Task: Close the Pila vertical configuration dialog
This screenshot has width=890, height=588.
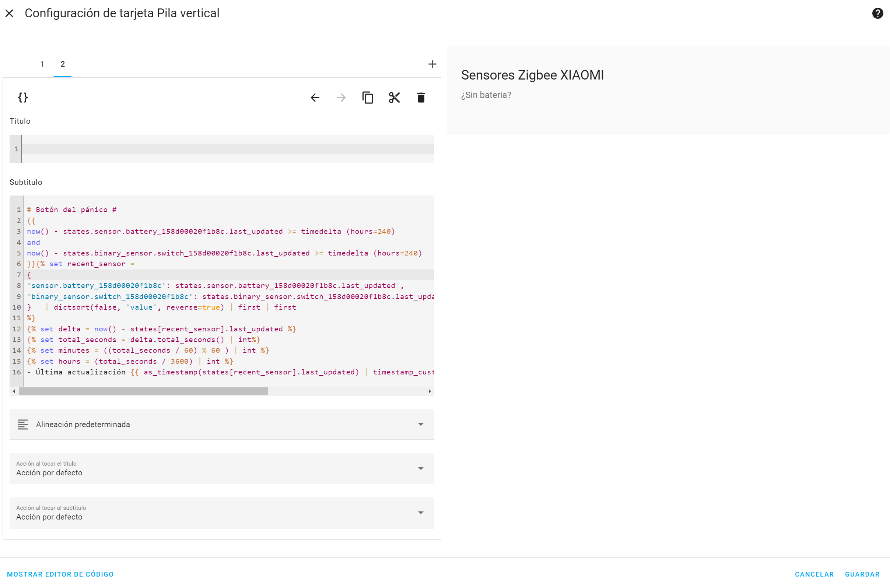Action: (x=9, y=13)
